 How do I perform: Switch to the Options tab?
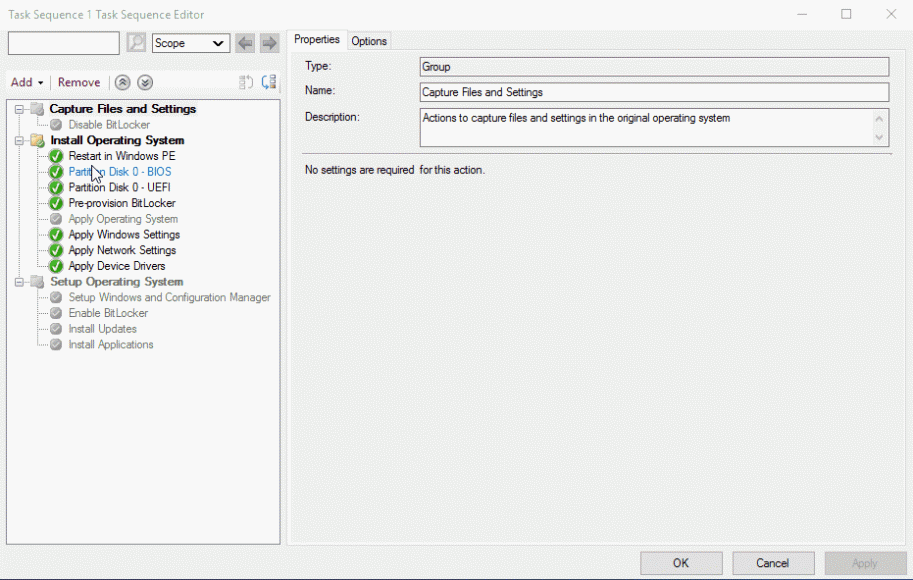coord(369,40)
